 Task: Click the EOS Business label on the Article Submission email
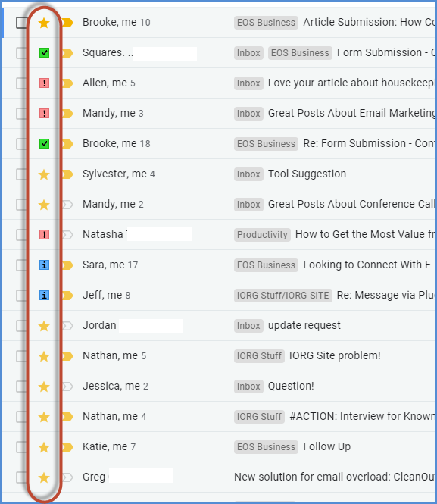click(x=266, y=23)
